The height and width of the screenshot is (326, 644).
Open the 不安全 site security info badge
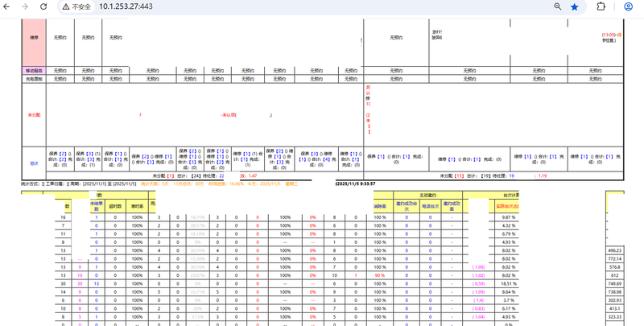point(76,6)
